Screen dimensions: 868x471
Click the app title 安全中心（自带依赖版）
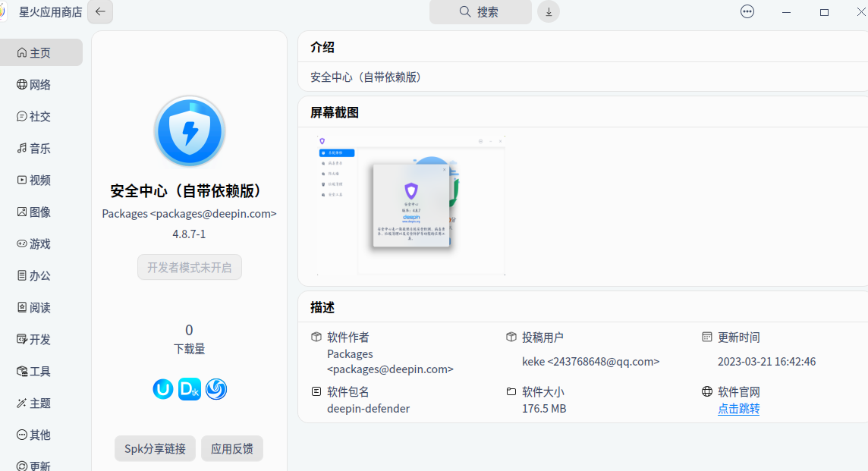[x=190, y=191]
